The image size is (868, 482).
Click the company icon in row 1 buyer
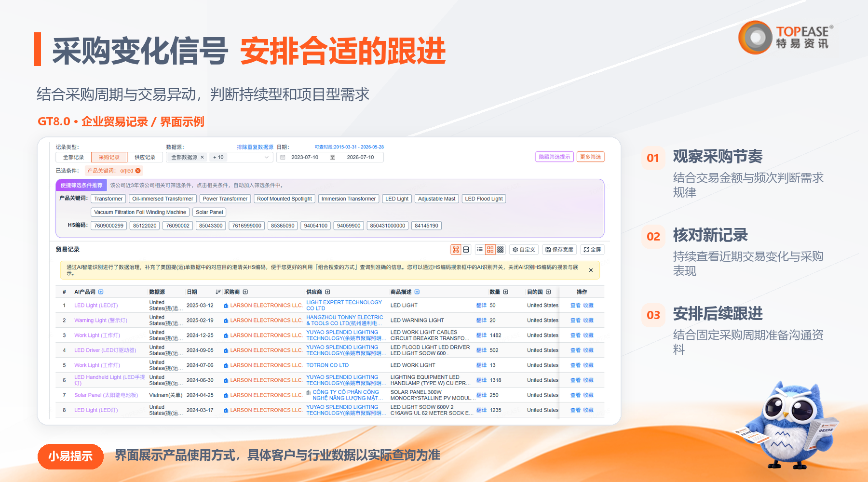(x=226, y=306)
